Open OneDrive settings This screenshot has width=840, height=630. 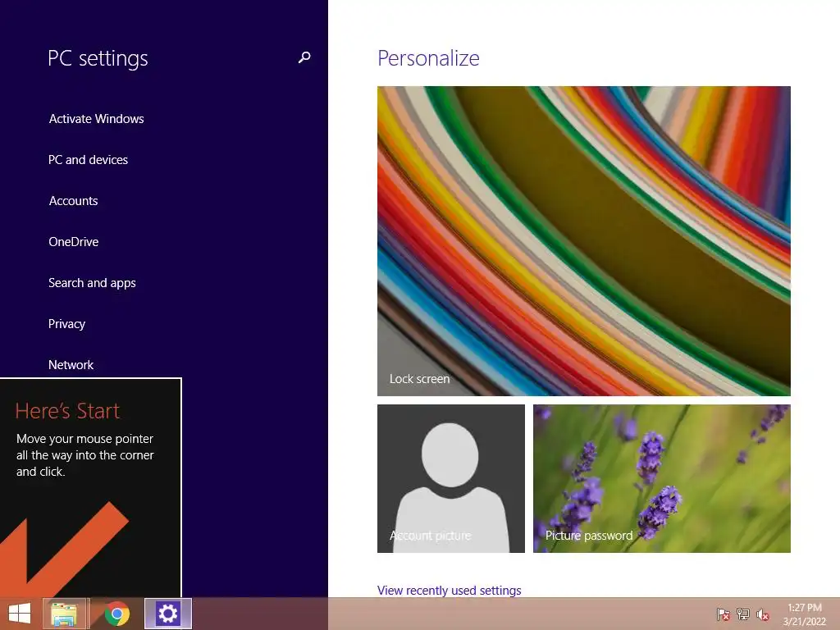coord(73,242)
